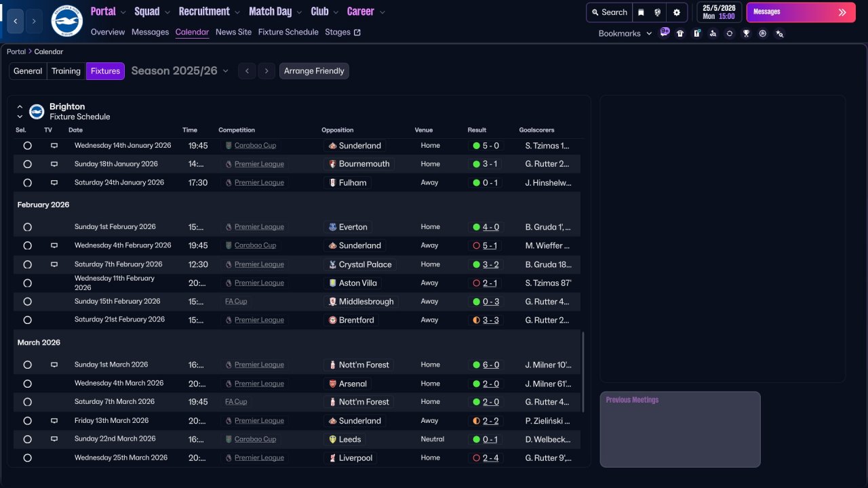The height and width of the screenshot is (488, 868).
Task: Go to the previous season with the left arrow
Action: (x=247, y=71)
